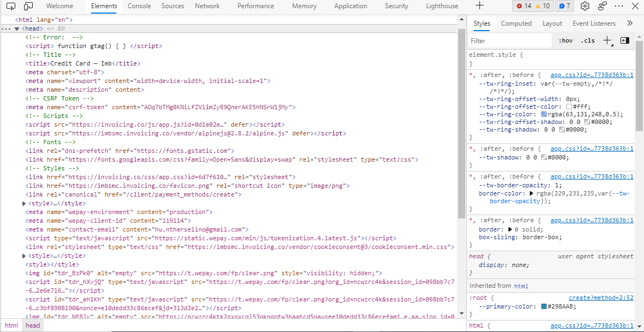The image size is (644, 332).
Task: Expand the style element below canonical link
Action: point(24,204)
